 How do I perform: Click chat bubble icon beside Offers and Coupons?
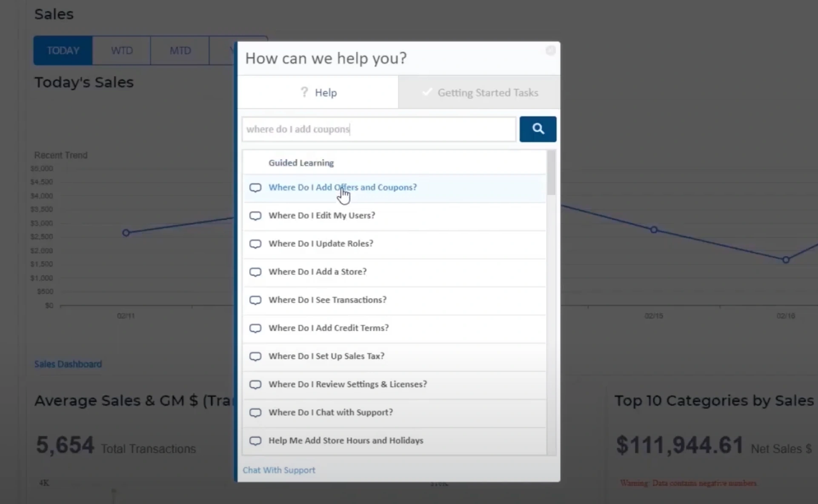click(x=255, y=188)
